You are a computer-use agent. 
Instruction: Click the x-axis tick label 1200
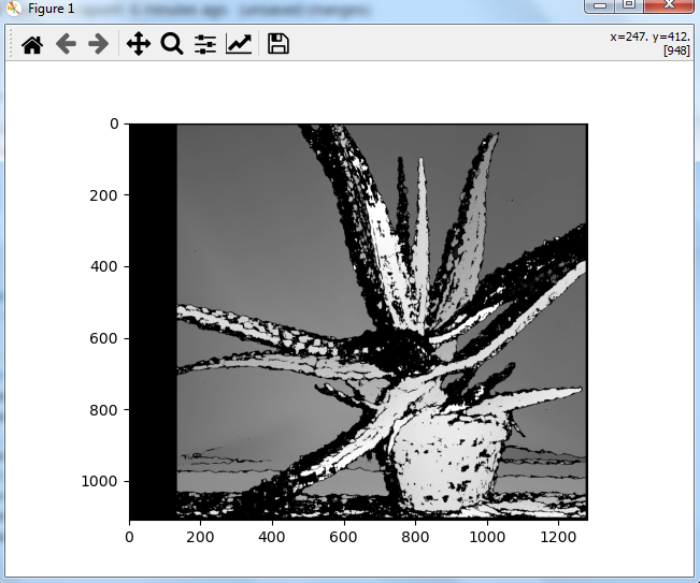(x=558, y=537)
